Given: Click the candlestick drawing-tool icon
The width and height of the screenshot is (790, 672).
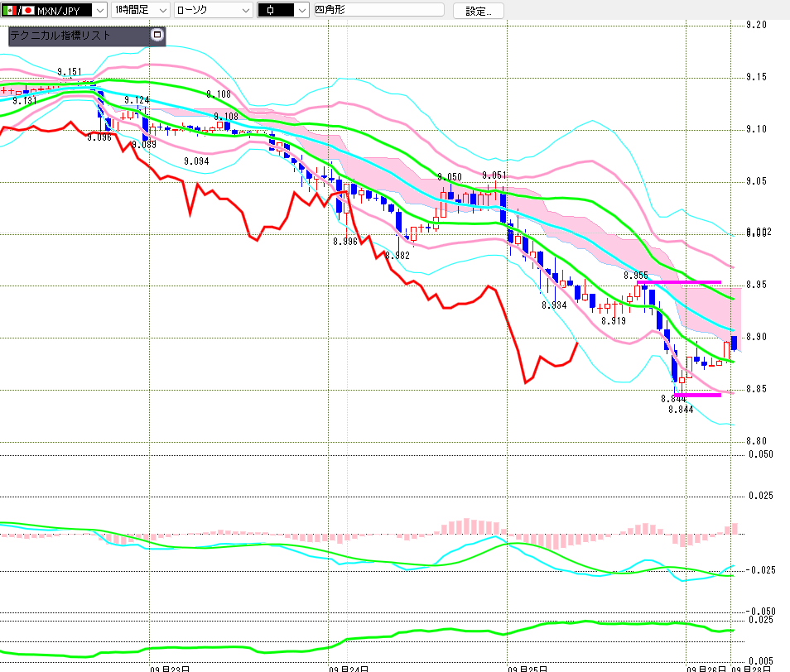Looking at the screenshot, I should point(271,10).
